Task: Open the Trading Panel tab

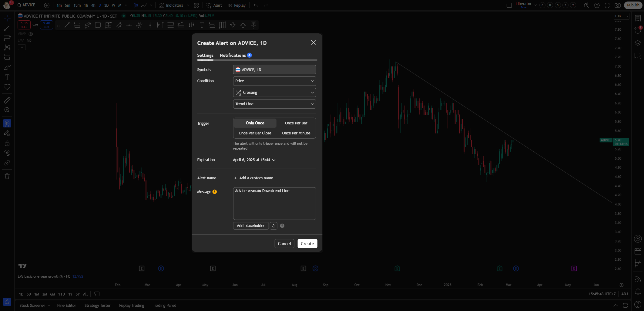Action: pyautogui.click(x=164, y=305)
